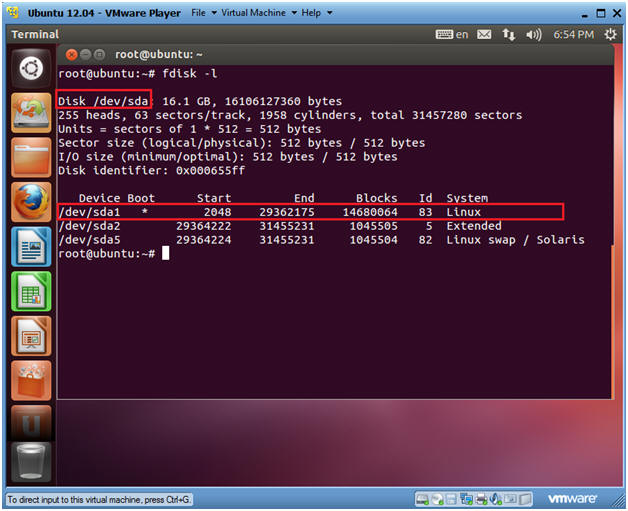Click the VMware hard disk device icon
Viewport: 628px width, 511px height.
pyautogui.click(x=422, y=499)
